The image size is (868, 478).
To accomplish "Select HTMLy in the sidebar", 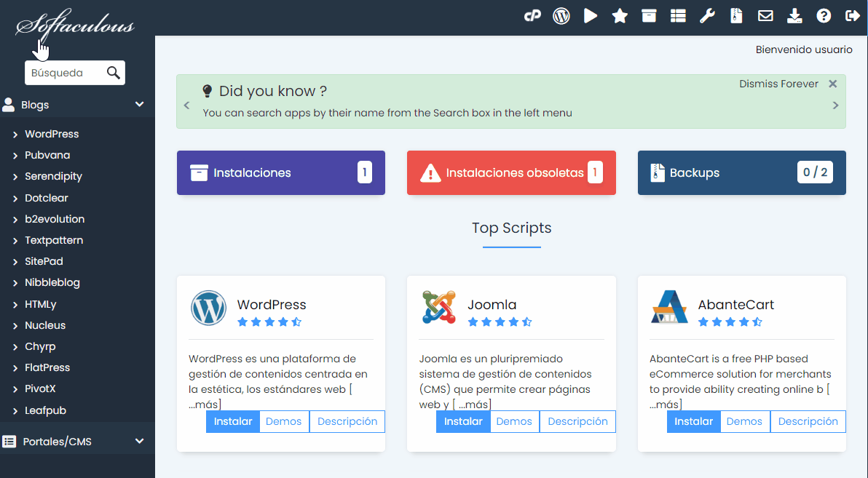I will pos(40,304).
